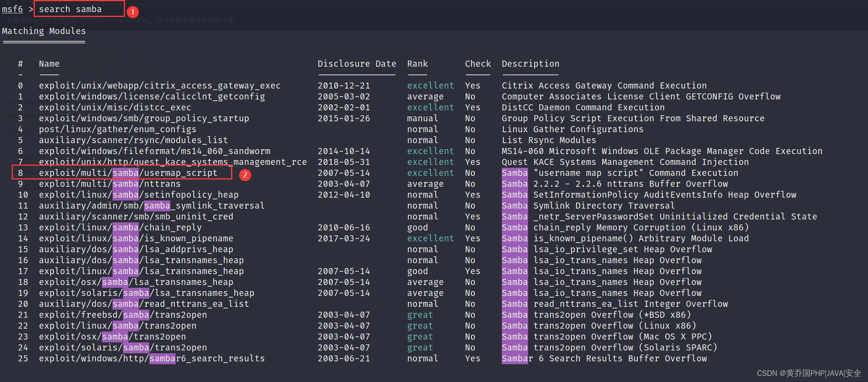868x382 pixels.
Task: Select module exploit/windows/smb/group_policy_startup
Action: click(144, 118)
